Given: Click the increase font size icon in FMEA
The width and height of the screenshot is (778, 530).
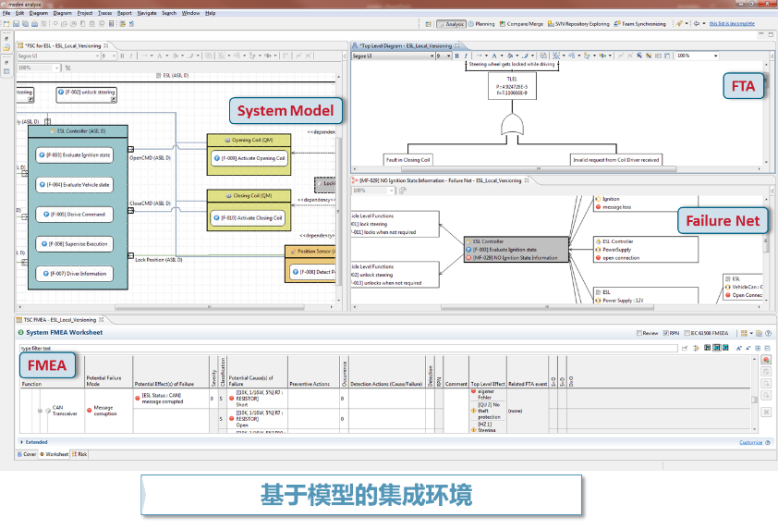Looking at the screenshot, I should point(739,348).
